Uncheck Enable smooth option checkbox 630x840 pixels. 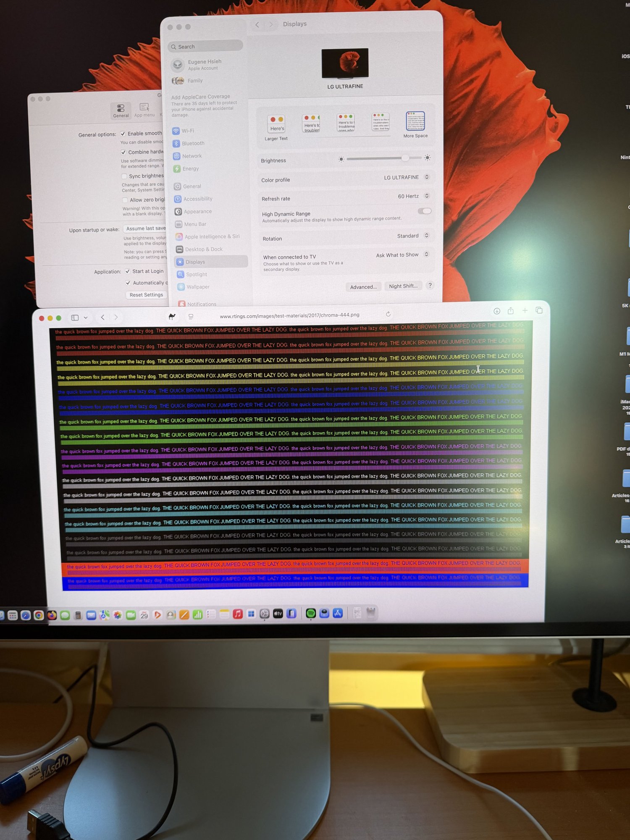123,134
